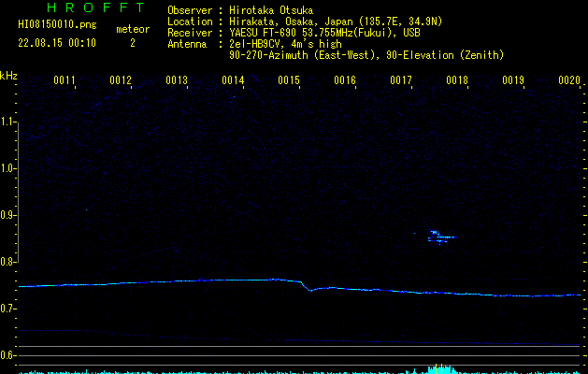Click the observer name Hirotaka Otsuka
This screenshot has height=374, width=588.
[x=271, y=10]
